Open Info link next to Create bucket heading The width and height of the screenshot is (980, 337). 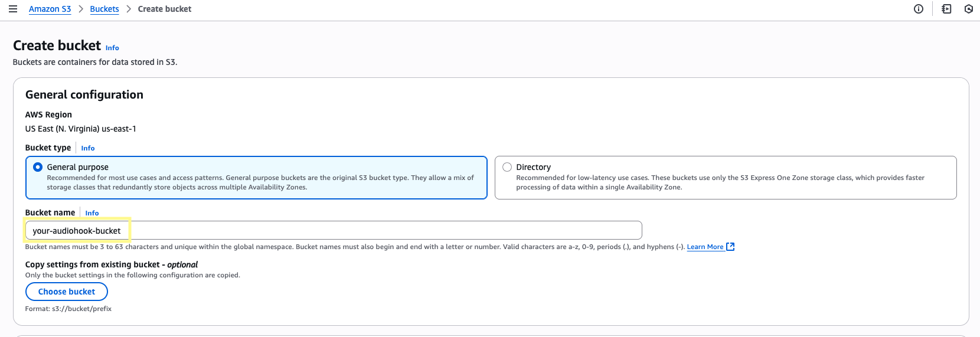112,48
